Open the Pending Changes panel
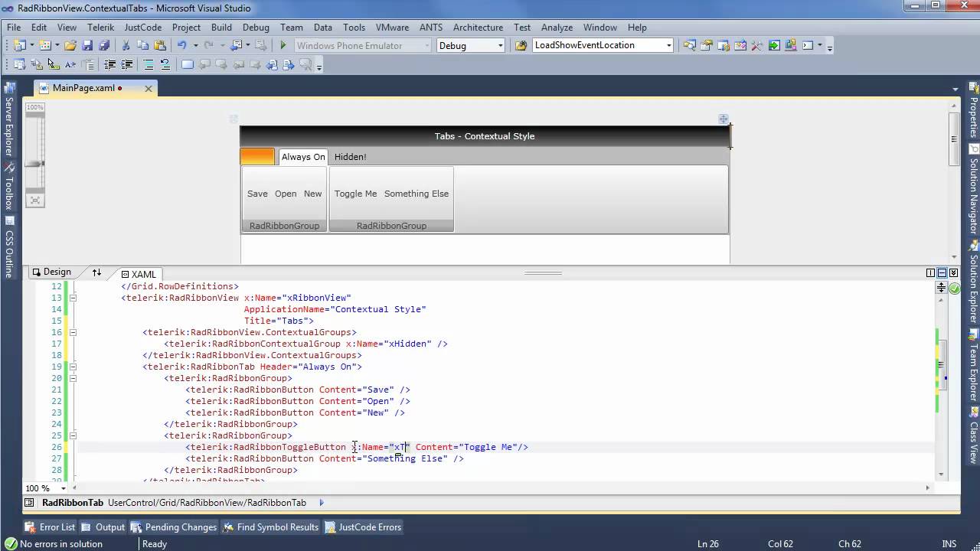The width and height of the screenshot is (980, 551). [x=174, y=527]
